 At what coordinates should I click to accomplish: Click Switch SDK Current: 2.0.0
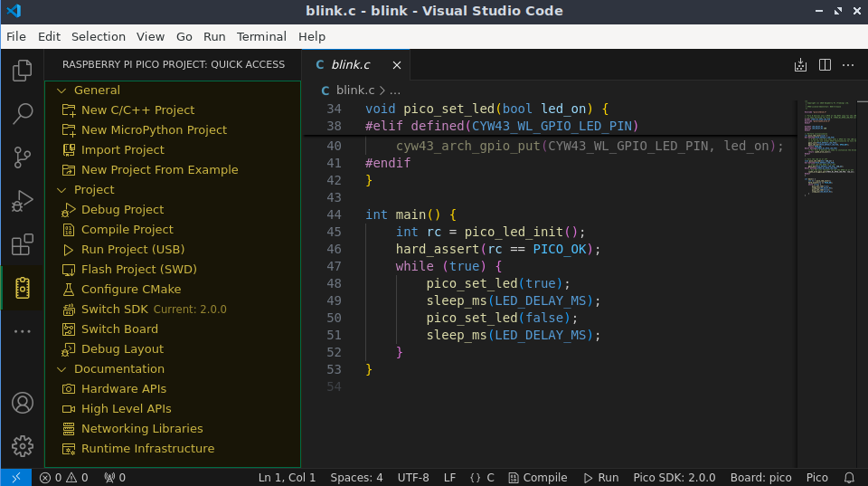173,310
